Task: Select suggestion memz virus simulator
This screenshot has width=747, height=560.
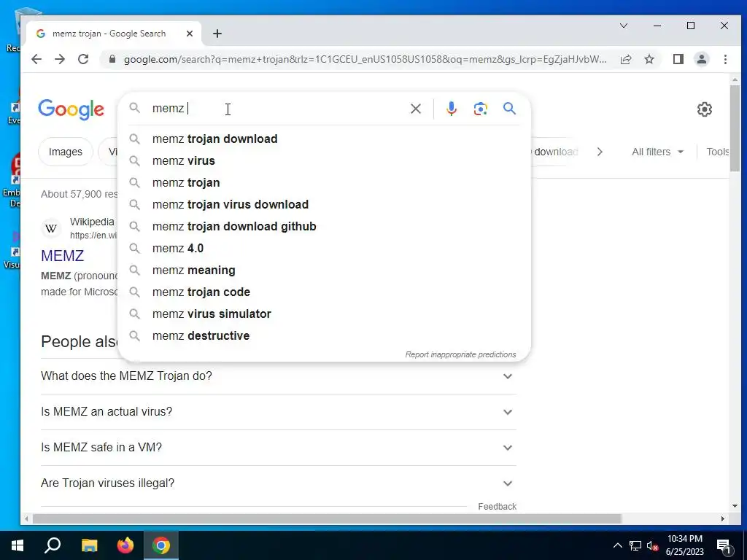Action: coord(324,314)
